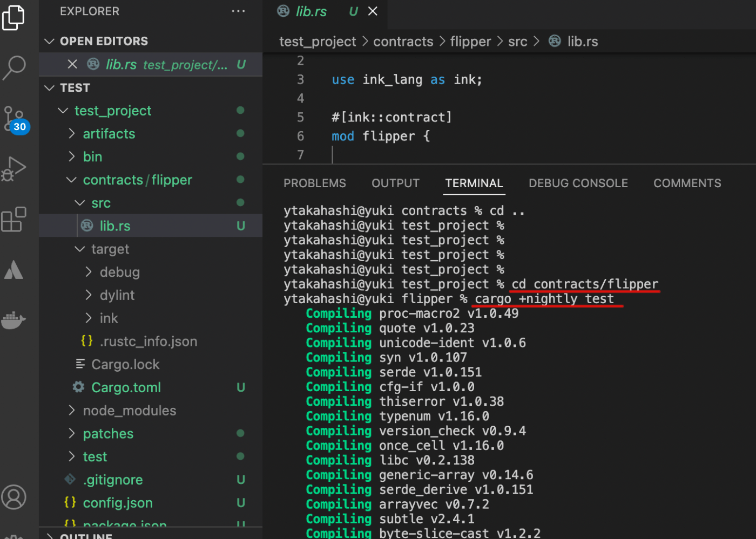
Task: Click test_project in the breadcrumb
Action: pyautogui.click(x=318, y=42)
